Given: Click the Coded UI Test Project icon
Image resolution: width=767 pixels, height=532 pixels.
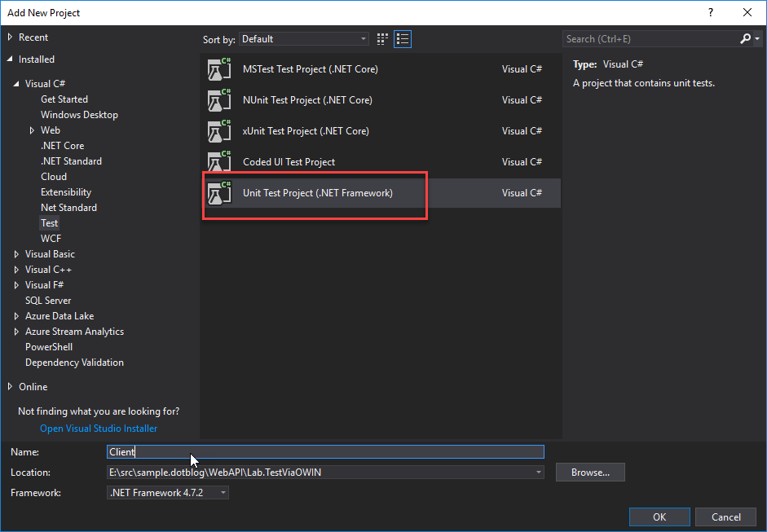Looking at the screenshot, I should [x=219, y=162].
